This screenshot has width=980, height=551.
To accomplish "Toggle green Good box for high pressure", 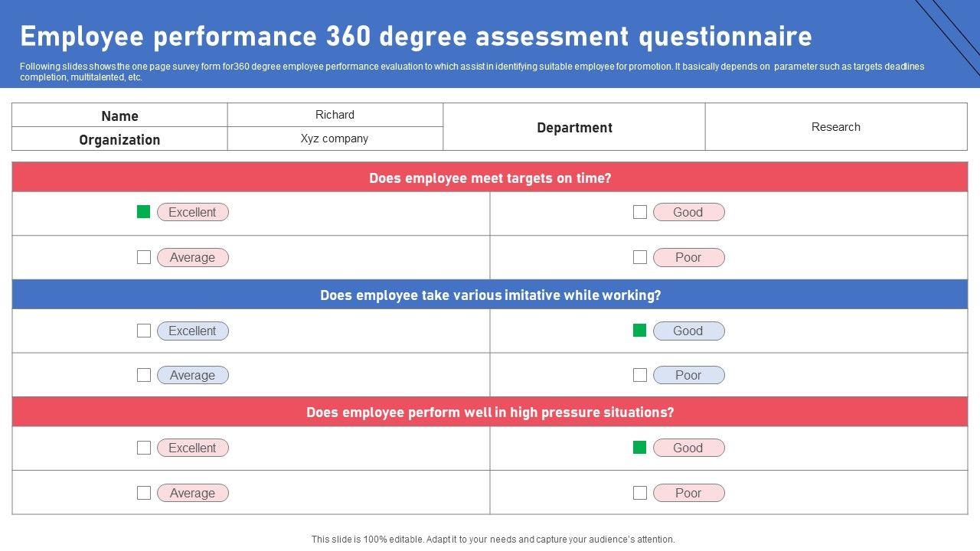I will point(640,448).
